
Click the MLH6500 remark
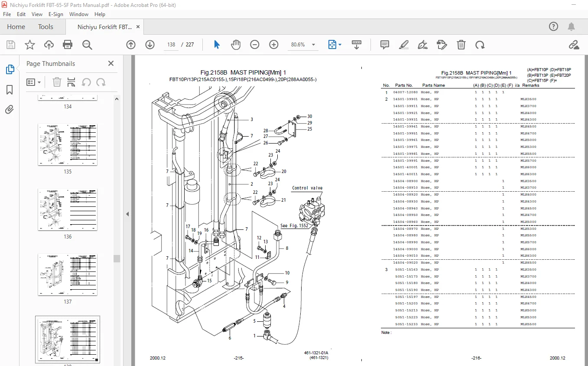tap(528, 263)
